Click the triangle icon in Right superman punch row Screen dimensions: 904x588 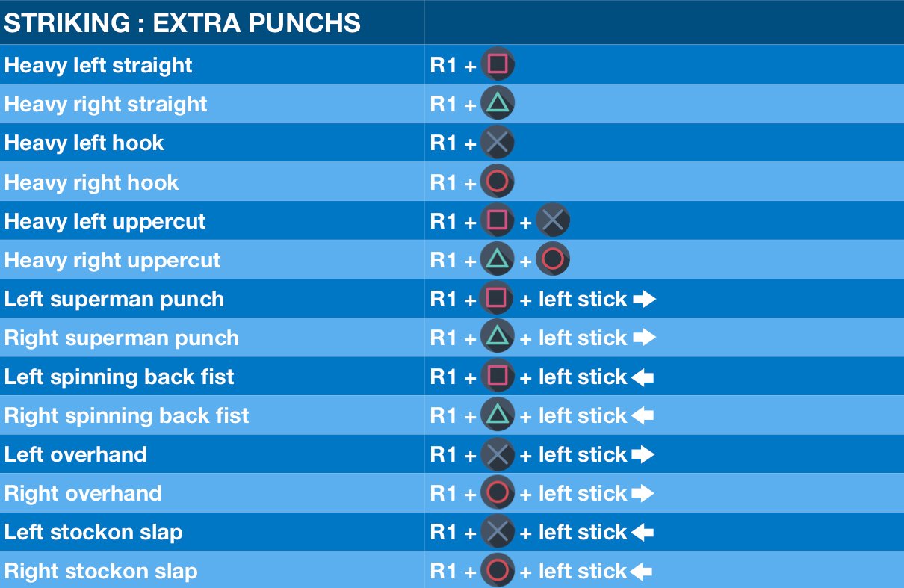pyautogui.click(x=498, y=337)
